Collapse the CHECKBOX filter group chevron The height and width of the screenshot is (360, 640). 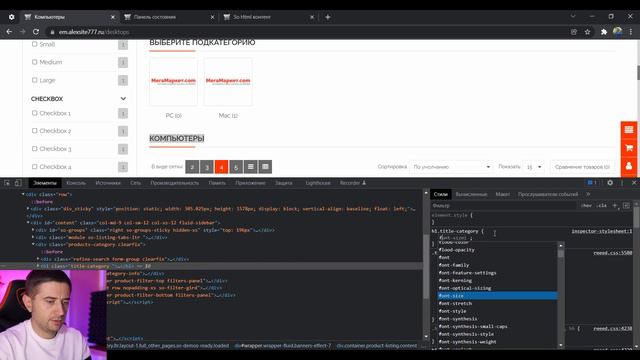pos(123,99)
